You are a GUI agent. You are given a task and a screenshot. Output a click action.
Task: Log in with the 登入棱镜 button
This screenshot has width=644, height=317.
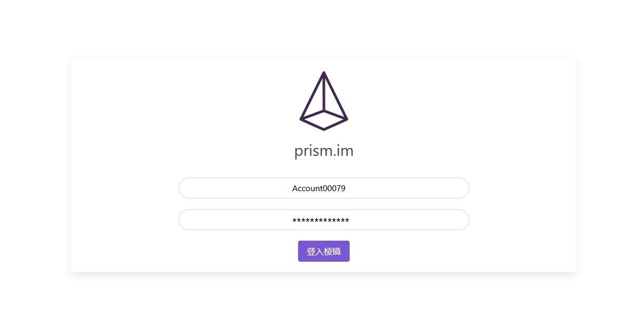point(324,251)
